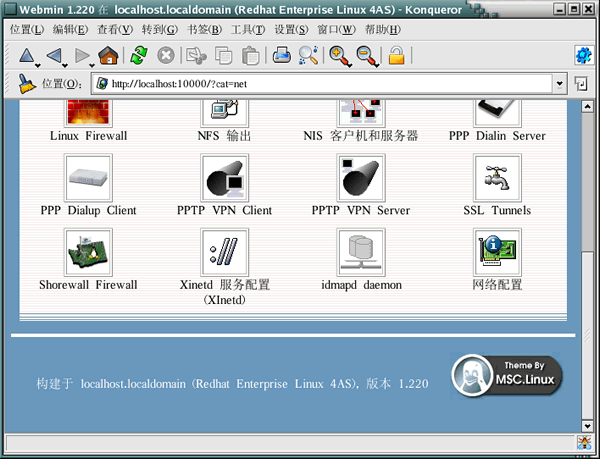Click inside the location URL field
The width and height of the screenshot is (600, 459).
click(x=321, y=84)
